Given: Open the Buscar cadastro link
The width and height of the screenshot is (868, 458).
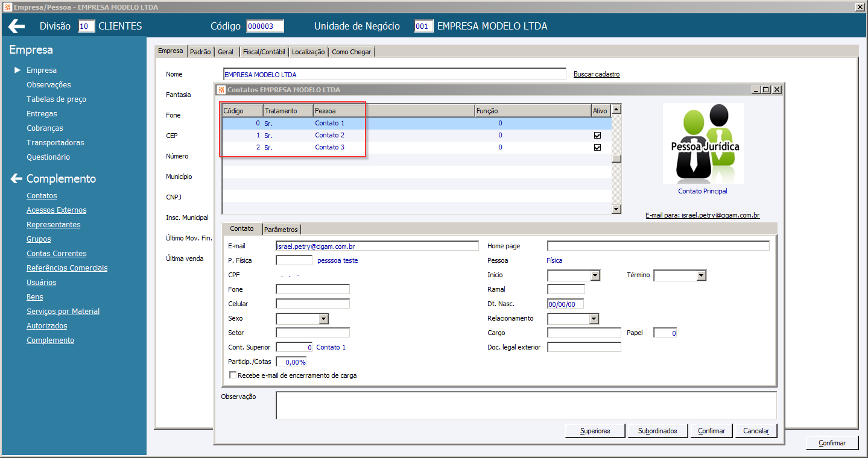Looking at the screenshot, I should 597,74.
